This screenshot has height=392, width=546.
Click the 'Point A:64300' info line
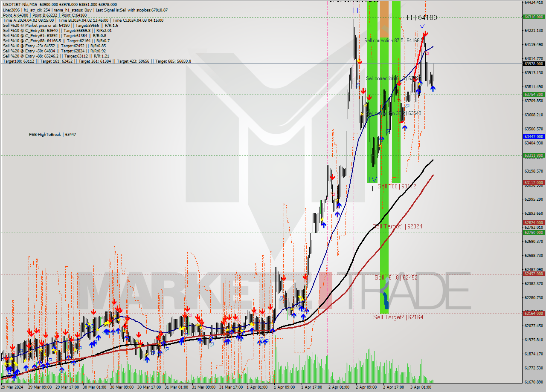pos(44,15)
